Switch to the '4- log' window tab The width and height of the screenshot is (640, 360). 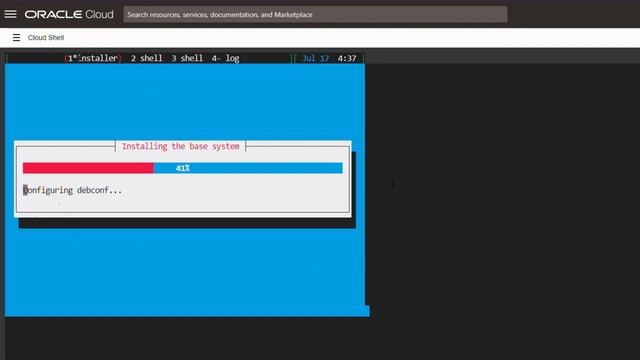click(x=225, y=58)
